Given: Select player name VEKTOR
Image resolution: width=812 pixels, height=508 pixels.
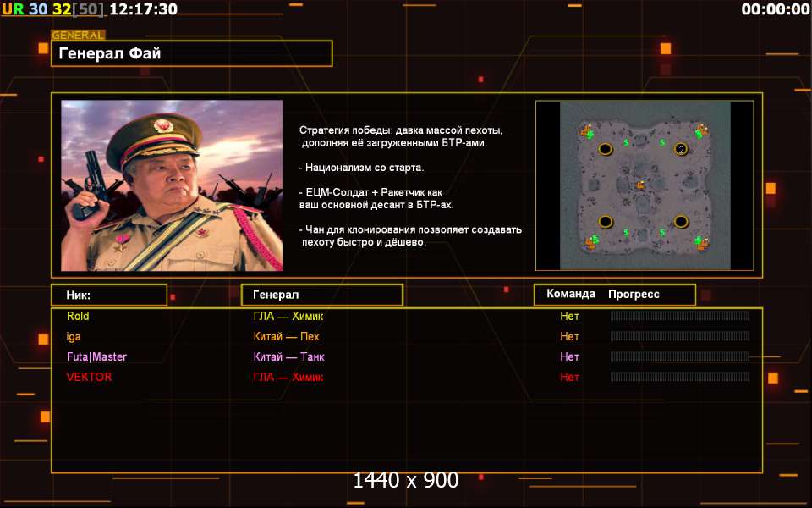Looking at the screenshot, I should pyautogui.click(x=89, y=377).
